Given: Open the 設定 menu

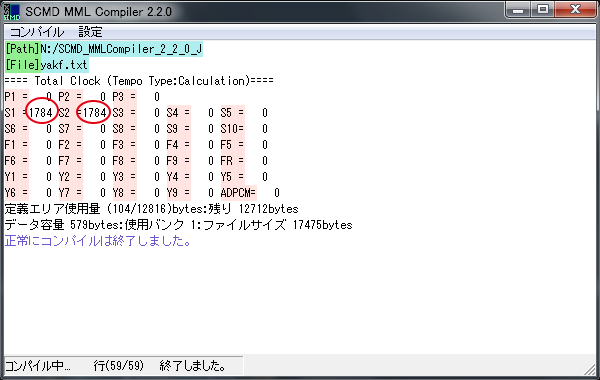Looking at the screenshot, I should [91, 32].
